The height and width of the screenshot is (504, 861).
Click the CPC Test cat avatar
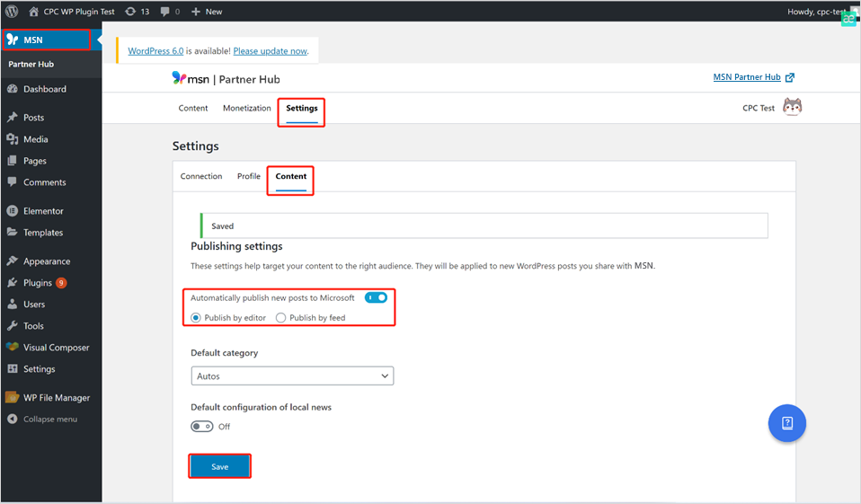pyautogui.click(x=792, y=108)
